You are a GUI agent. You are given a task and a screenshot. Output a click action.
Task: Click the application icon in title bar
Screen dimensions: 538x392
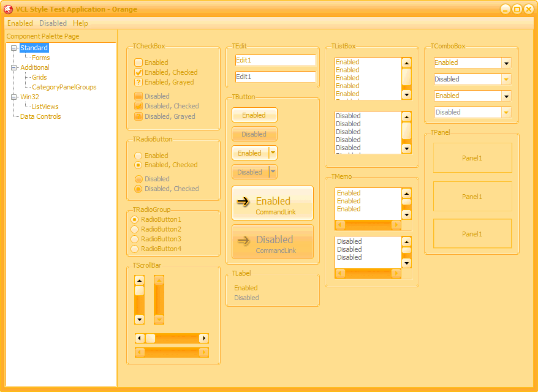(9, 9)
